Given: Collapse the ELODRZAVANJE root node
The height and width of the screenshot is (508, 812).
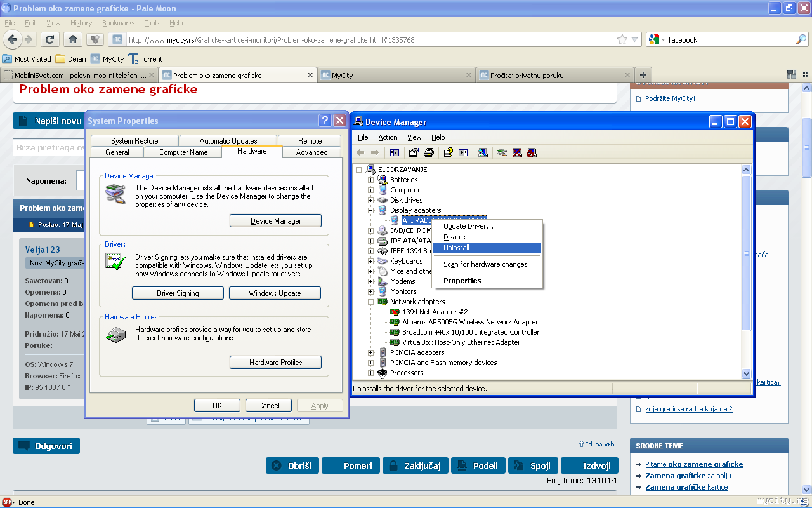Looking at the screenshot, I should pos(359,170).
